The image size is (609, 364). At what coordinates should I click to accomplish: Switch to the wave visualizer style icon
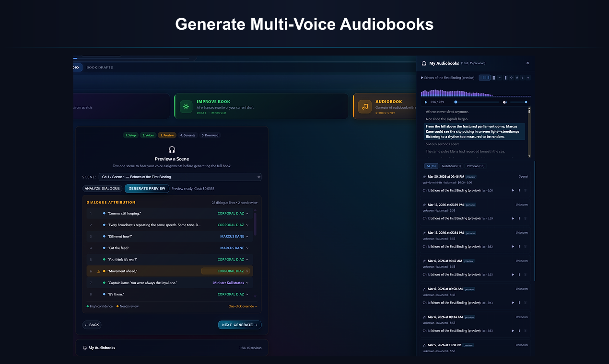[499, 78]
